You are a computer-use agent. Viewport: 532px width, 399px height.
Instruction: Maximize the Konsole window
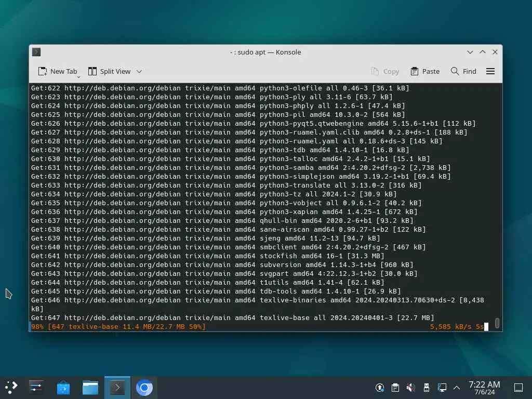click(x=483, y=52)
